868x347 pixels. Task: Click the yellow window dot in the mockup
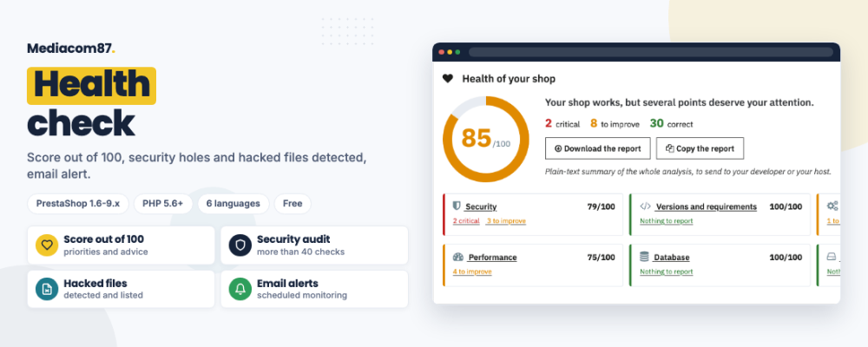(450, 52)
